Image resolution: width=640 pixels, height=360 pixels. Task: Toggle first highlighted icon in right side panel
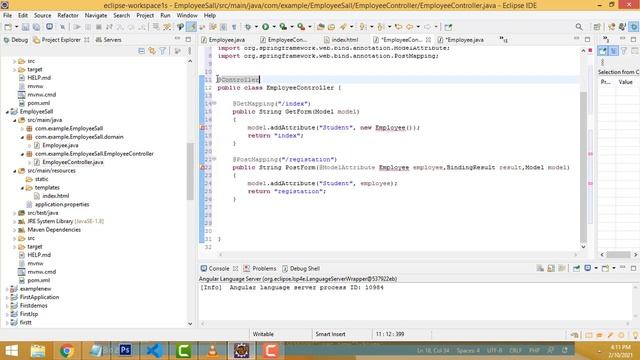[x=603, y=51]
